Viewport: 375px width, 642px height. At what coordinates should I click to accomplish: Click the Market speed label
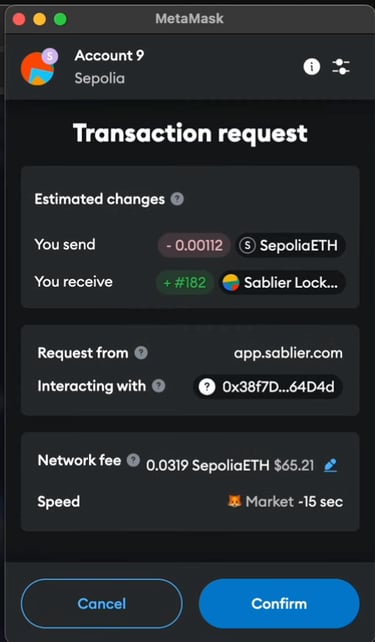[x=269, y=502]
